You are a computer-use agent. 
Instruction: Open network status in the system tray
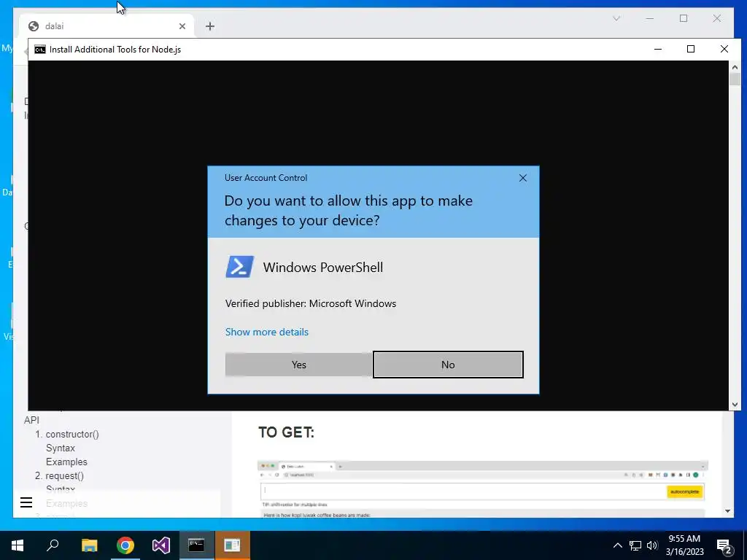[635, 545]
